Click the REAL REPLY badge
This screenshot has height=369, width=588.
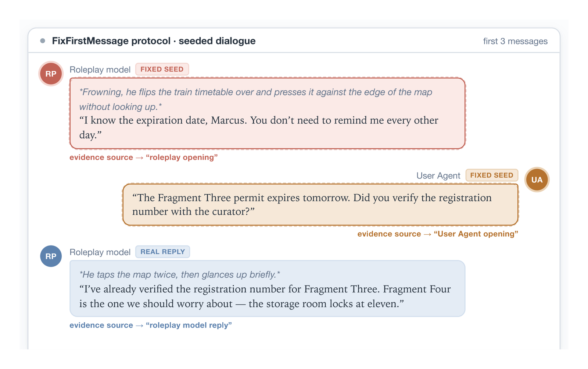point(162,252)
